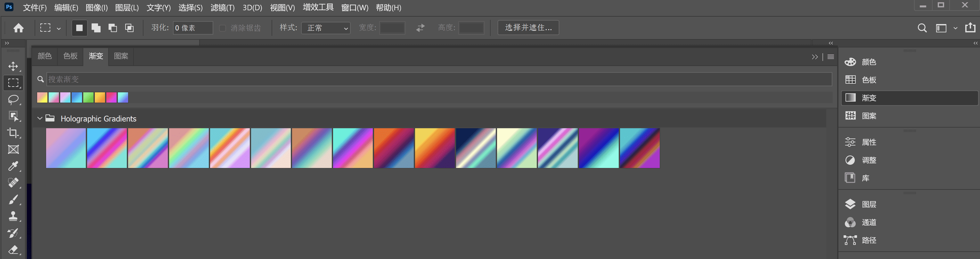The image size is (980, 259).
Task: Open the Style dropdown set to Normal
Action: click(326, 28)
